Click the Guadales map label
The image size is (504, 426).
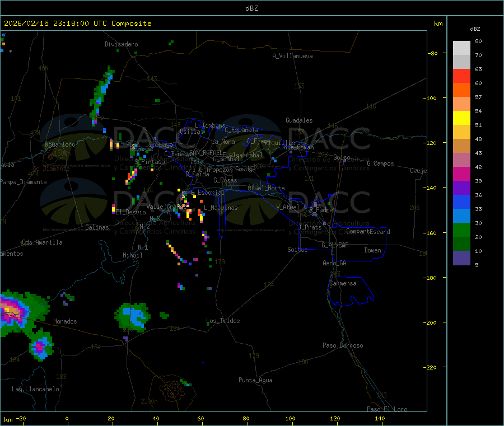299,120
